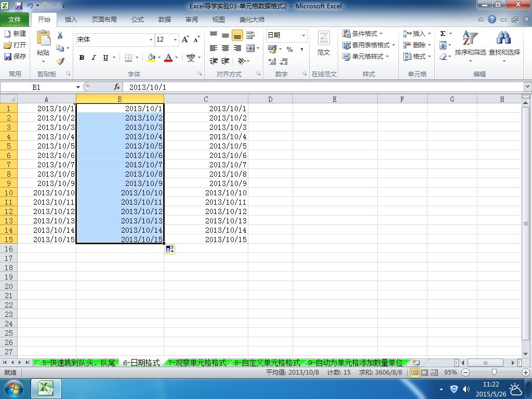
Task: Open sheet tab 7-观察单元格格式
Action: click(197, 363)
